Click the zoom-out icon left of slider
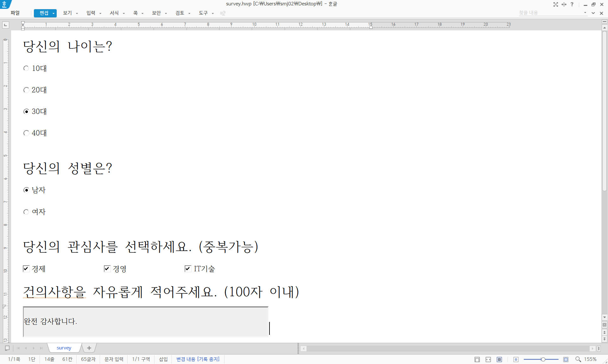Screen dimensions: 608x364 point(516,359)
